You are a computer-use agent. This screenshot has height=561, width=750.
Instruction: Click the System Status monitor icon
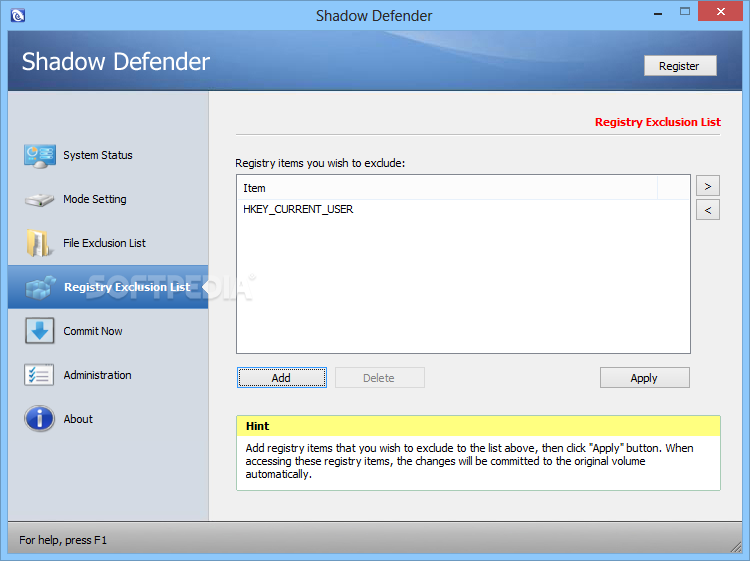point(40,156)
